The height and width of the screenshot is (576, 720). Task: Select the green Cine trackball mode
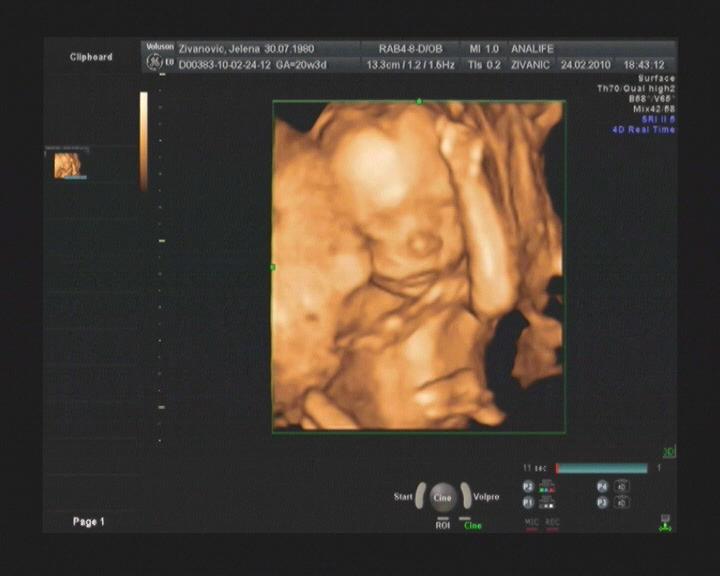(472, 524)
